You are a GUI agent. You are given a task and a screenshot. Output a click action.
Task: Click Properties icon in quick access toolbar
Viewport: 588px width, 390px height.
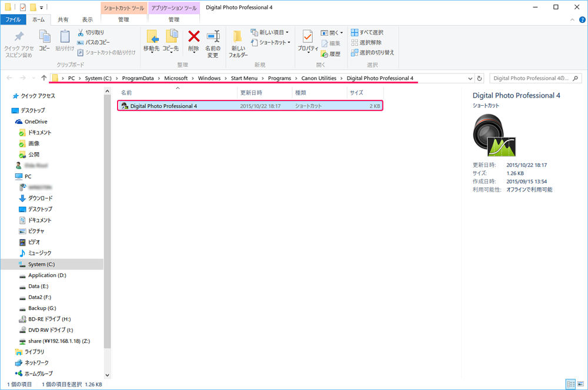click(x=23, y=7)
